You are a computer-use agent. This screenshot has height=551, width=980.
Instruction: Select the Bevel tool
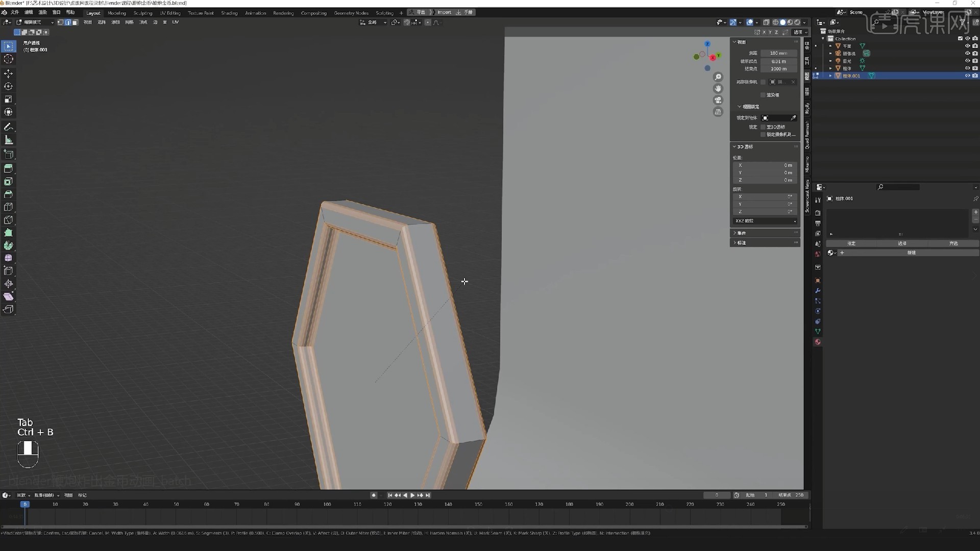(x=9, y=194)
